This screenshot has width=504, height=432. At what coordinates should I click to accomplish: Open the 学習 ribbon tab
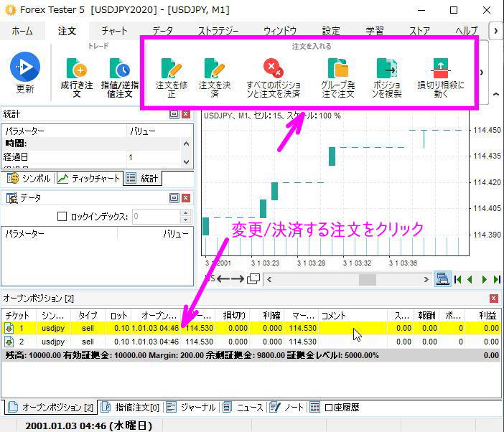click(x=375, y=31)
